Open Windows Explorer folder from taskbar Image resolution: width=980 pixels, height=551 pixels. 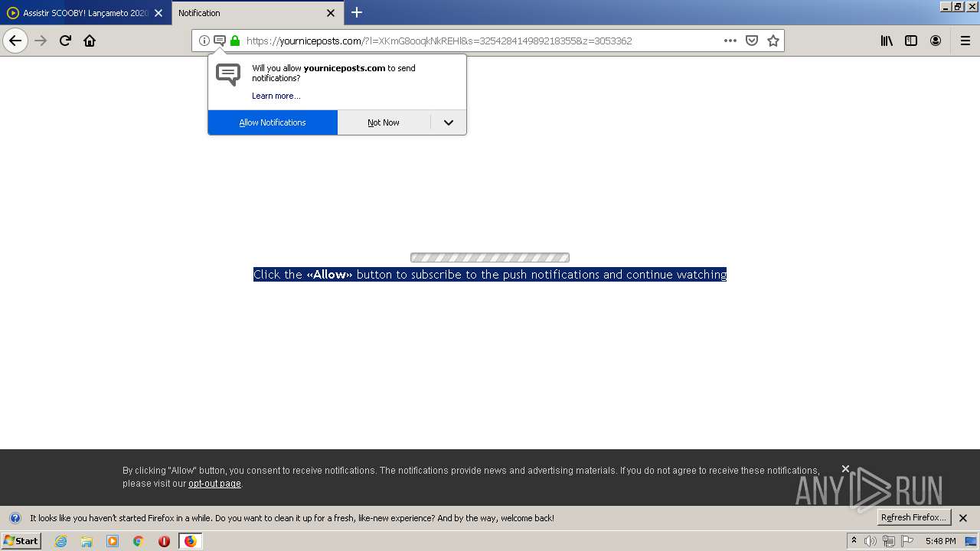[x=87, y=541]
